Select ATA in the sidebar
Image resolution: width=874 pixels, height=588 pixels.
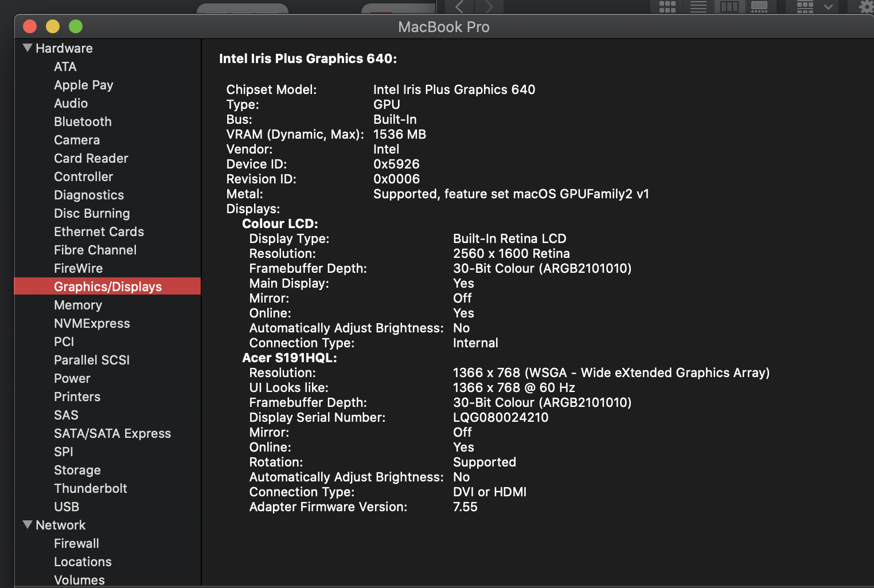coord(65,66)
